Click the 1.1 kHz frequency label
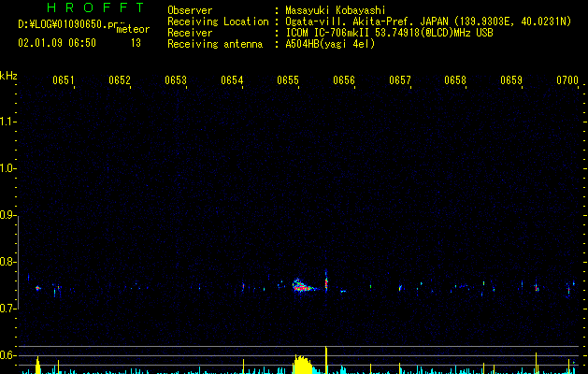Viewport: 588px width, 374px height. pyautogui.click(x=7, y=122)
